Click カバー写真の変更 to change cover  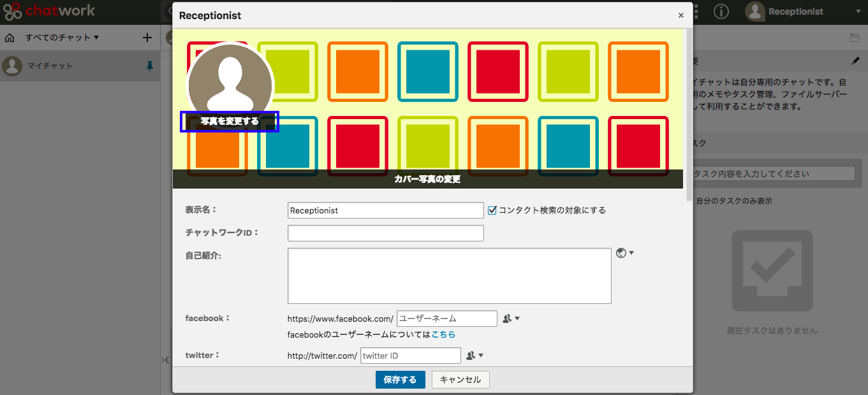pyautogui.click(x=427, y=179)
